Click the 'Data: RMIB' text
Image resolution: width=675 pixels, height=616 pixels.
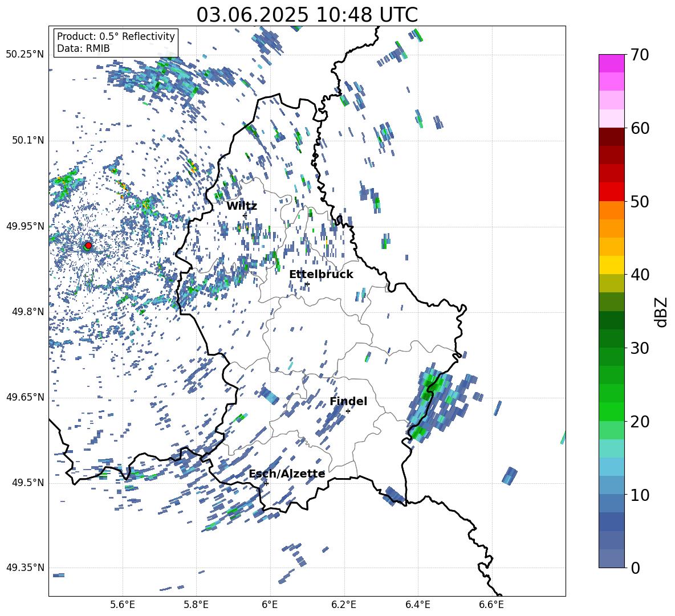[x=83, y=48]
